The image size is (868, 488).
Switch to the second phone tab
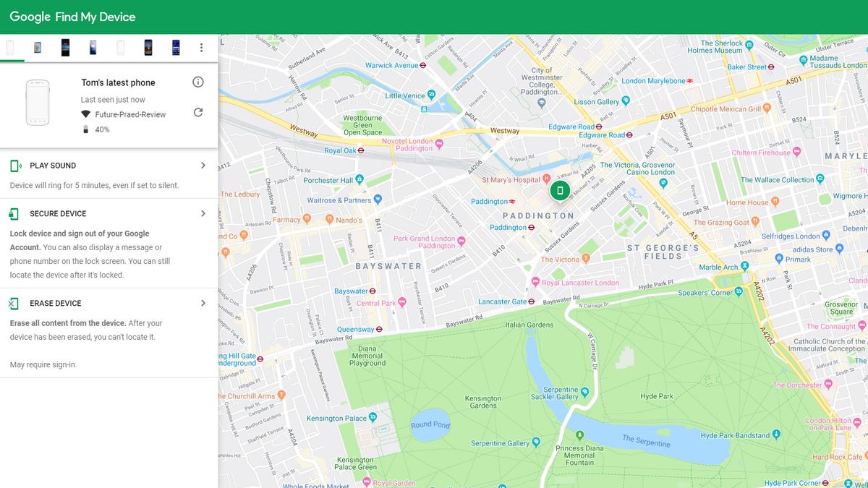38,46
